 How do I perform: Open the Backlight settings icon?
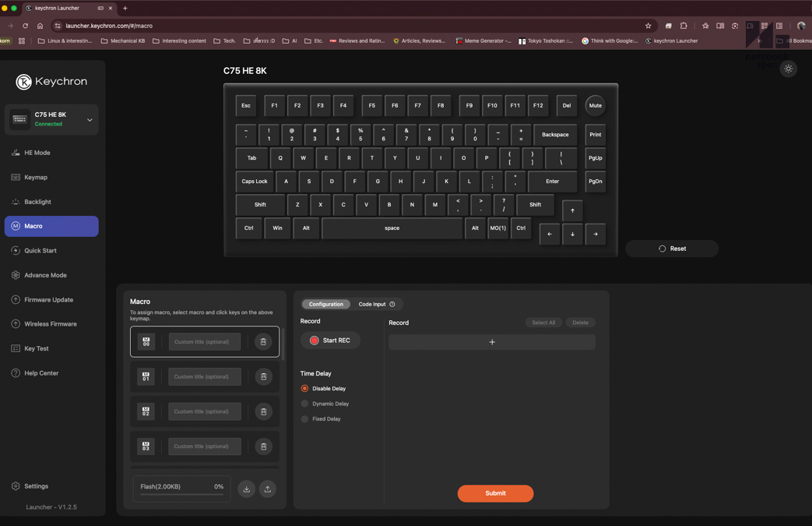(17, 201)
